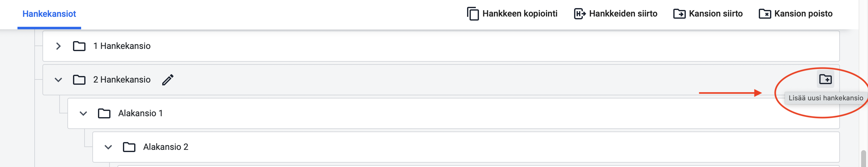Viewport: 868px width, 167px height.
Task: Expand the 1 Hankekansio folder
Action: click(x=58, y=46)
